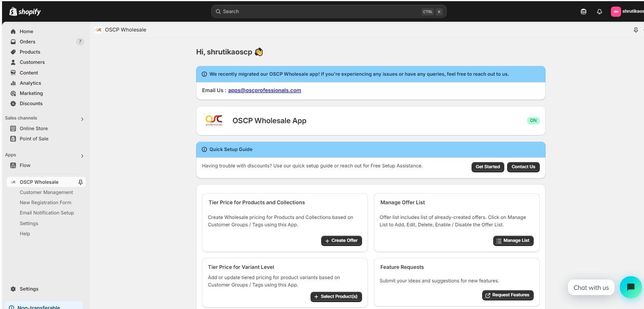
Task: Focus the Search input field
Action: tap(329, 11)
